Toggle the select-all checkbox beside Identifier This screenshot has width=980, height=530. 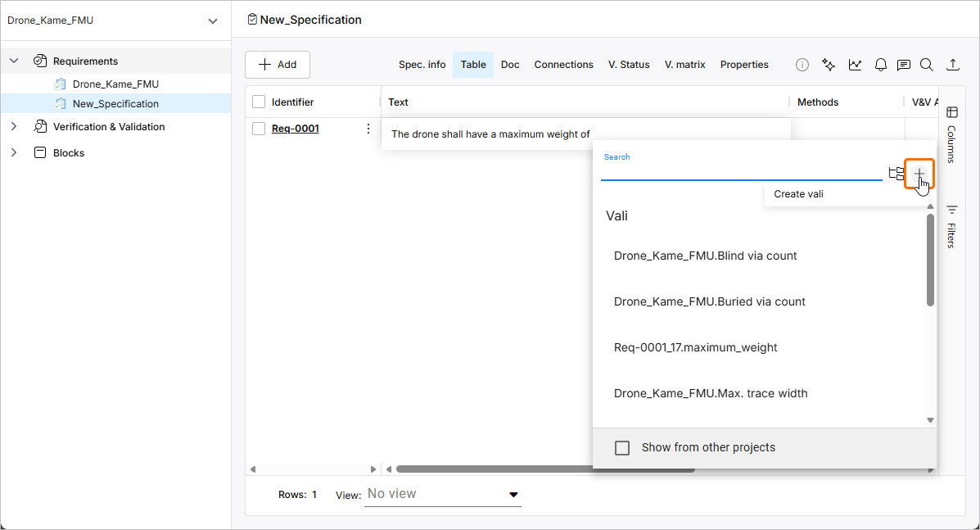[x=259, y=102]
